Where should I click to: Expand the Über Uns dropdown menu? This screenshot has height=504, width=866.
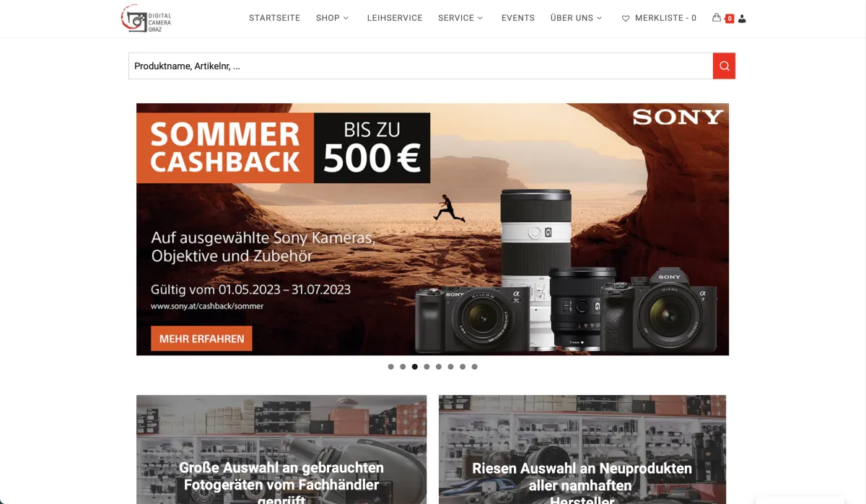(576, 18)
